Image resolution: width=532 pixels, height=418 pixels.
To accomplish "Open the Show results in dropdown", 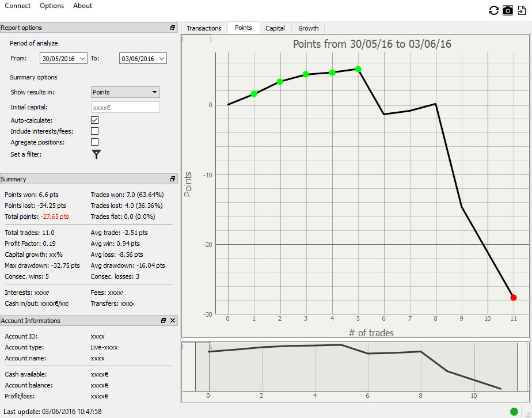I will (126, 92).
